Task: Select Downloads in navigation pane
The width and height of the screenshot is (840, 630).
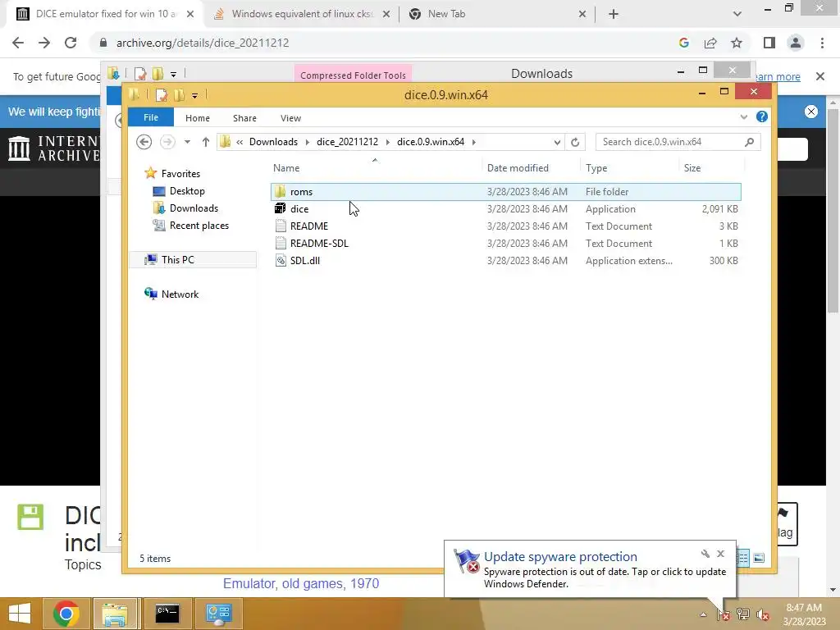Action: 194,208
